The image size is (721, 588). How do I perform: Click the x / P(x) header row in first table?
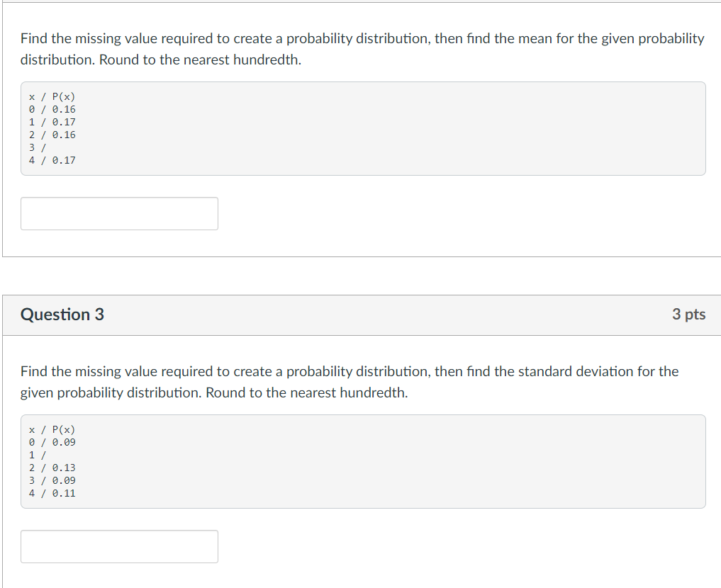(x=52, y=96)
